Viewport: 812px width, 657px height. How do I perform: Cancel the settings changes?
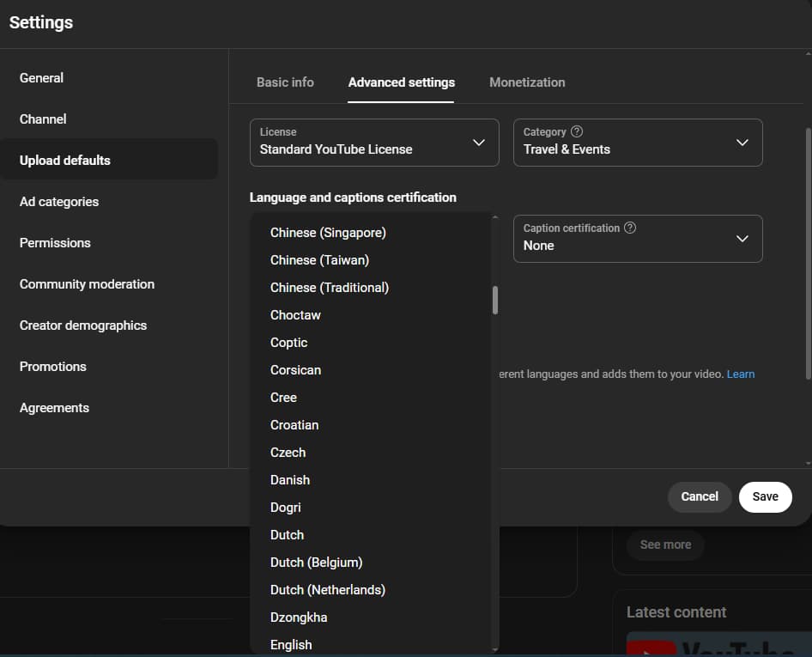[x=699, y=497]
